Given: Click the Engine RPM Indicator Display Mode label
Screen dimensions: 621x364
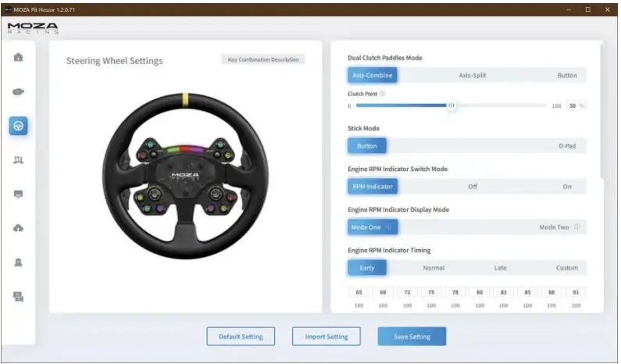Looking at the screenshot, I should 398,209.
